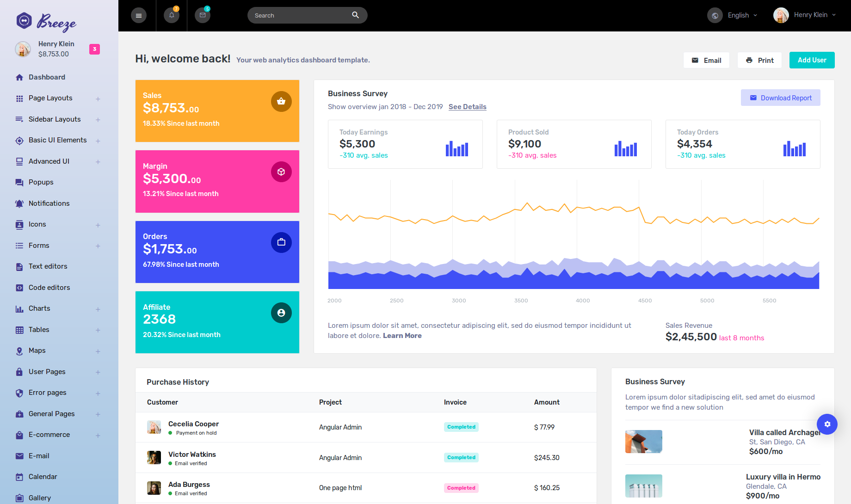Click the pink 3 badge beside Henry Klein
The image size is (851, 504).
[x=94, y=49]
